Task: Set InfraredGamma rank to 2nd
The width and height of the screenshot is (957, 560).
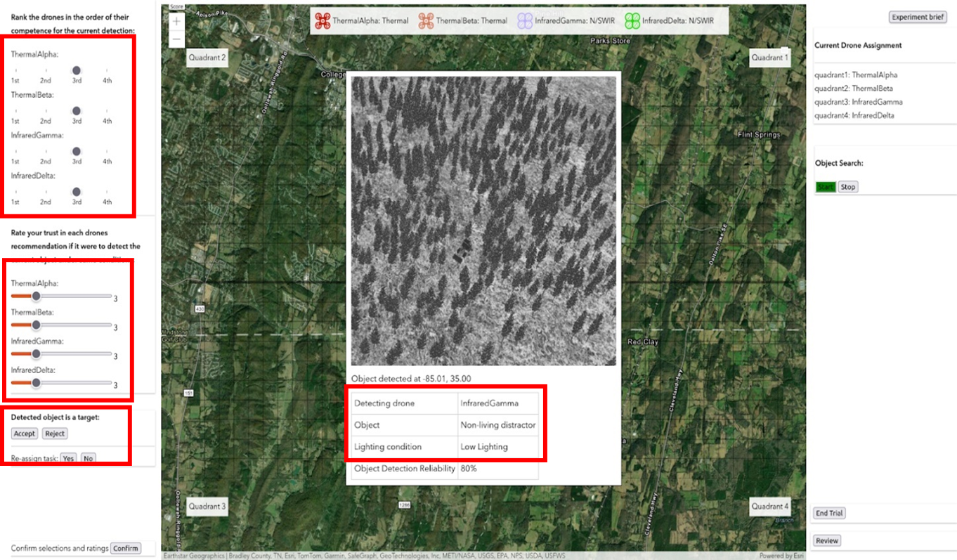Action: coord(46,152)
